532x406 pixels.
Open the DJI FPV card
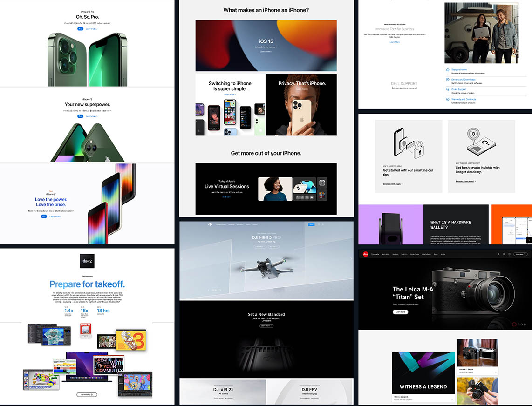pyautogui.click(x=310, y=392)
